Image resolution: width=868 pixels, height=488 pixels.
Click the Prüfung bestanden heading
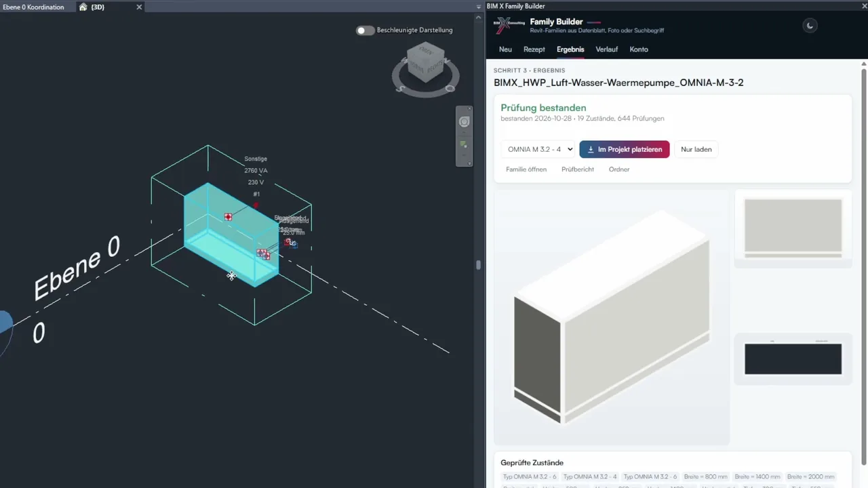pyautogui.click(x=543, y=108)
